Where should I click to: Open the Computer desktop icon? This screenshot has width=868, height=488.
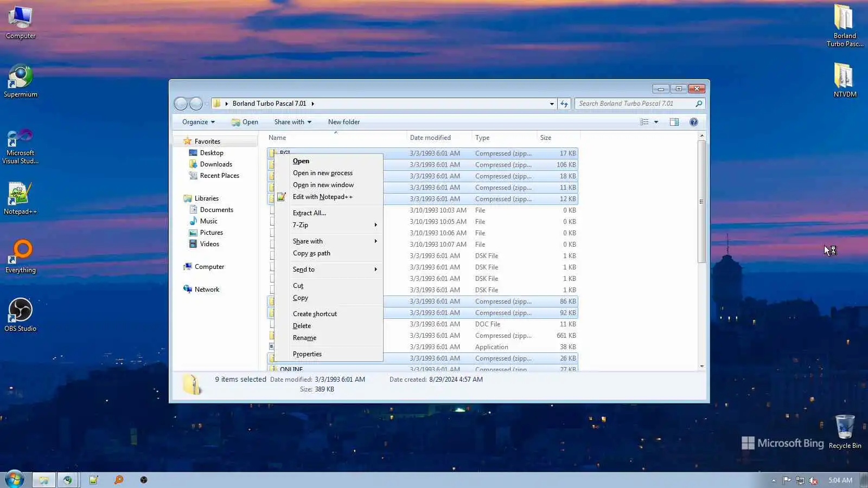tap(21, 23)
